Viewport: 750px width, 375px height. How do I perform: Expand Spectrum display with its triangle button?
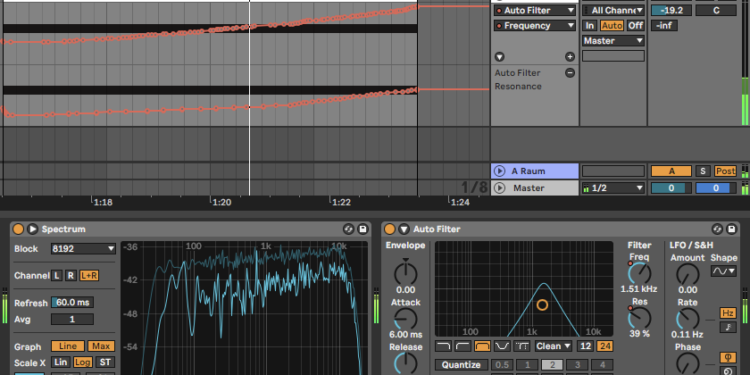(32, 229)
